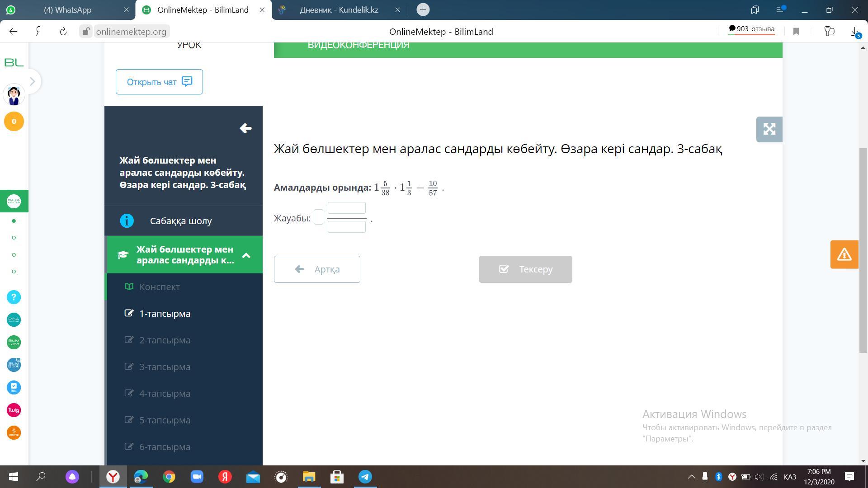Switch to the WhatsApp browser tab
Image resolution: width=868 pixels, height=488 pixels.
pos(68,9)
